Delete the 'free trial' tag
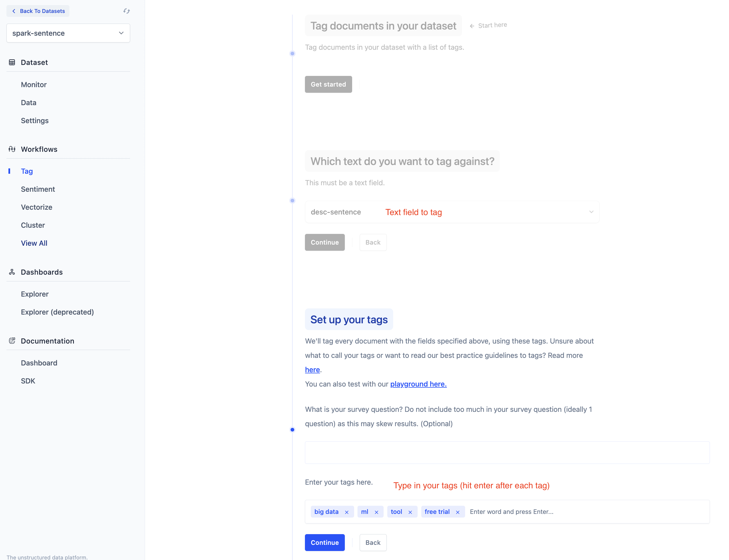This screenshot has height=560, width=729. pos(458,512)
